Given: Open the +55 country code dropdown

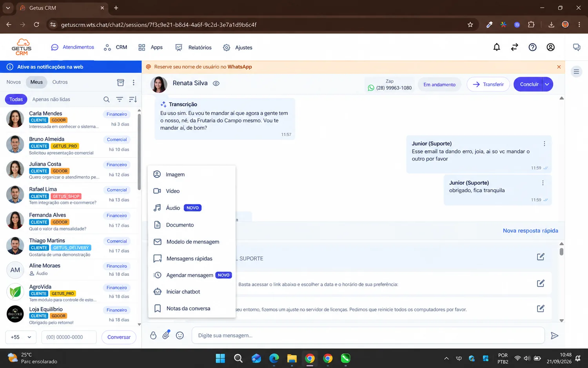Looking at the screenshot, I should [x=21, y=337].
